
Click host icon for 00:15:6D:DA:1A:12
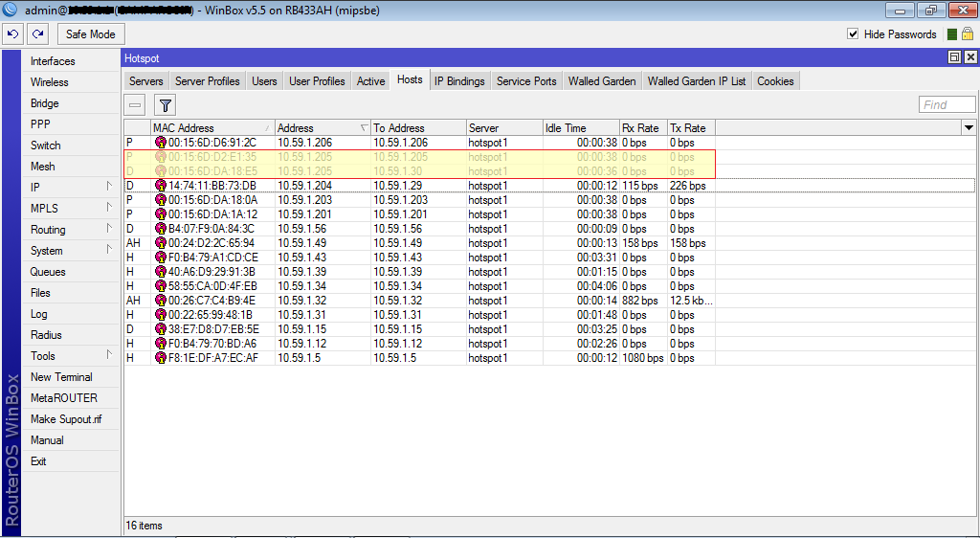pos(161,214)
